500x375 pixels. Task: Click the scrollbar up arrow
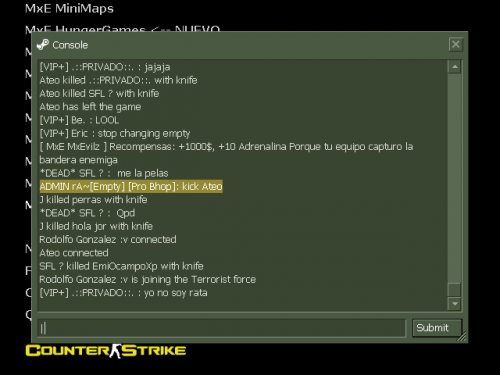coord(454,67)
